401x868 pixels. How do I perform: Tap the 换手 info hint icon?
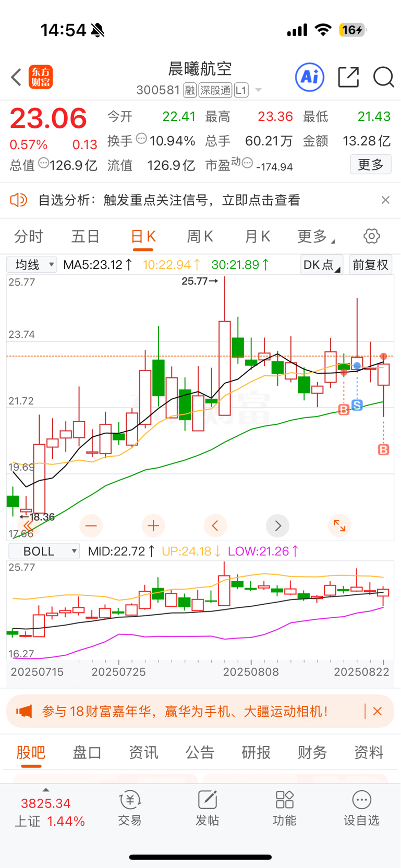pyautogui.click(x=141, y=139)
